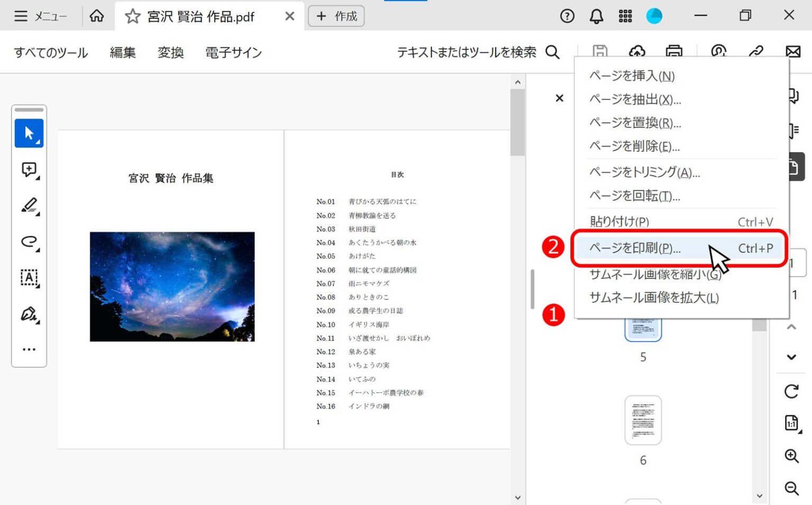Screen dimensions: 812x505
Task: Select the selection arrow tool
Action: [x=29, y=133]
